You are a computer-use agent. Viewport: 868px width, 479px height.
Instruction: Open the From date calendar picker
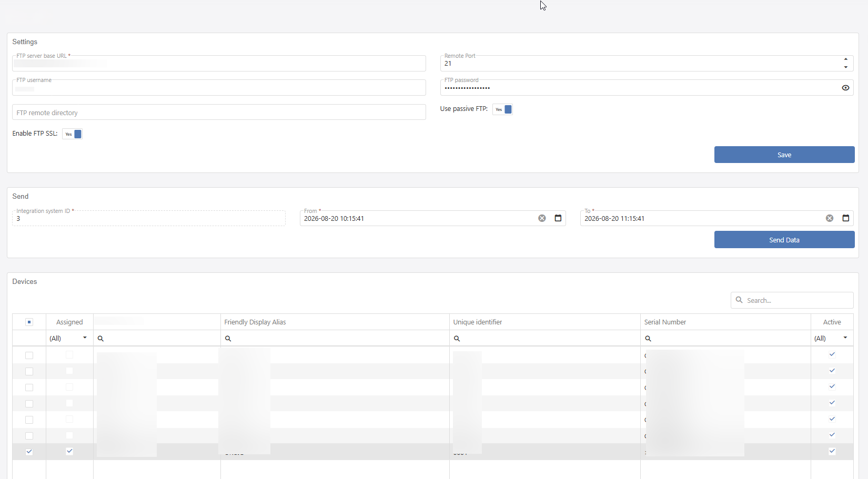pos(558,218)
